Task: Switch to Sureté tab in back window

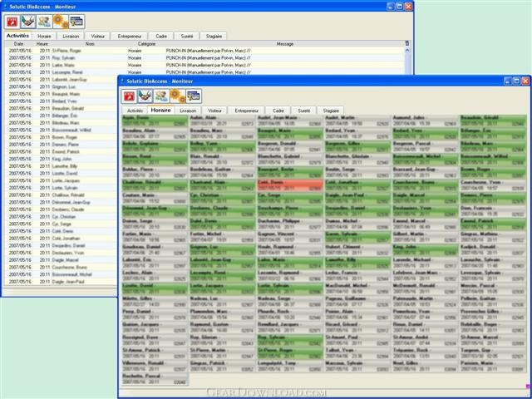Action: [187, 36]
